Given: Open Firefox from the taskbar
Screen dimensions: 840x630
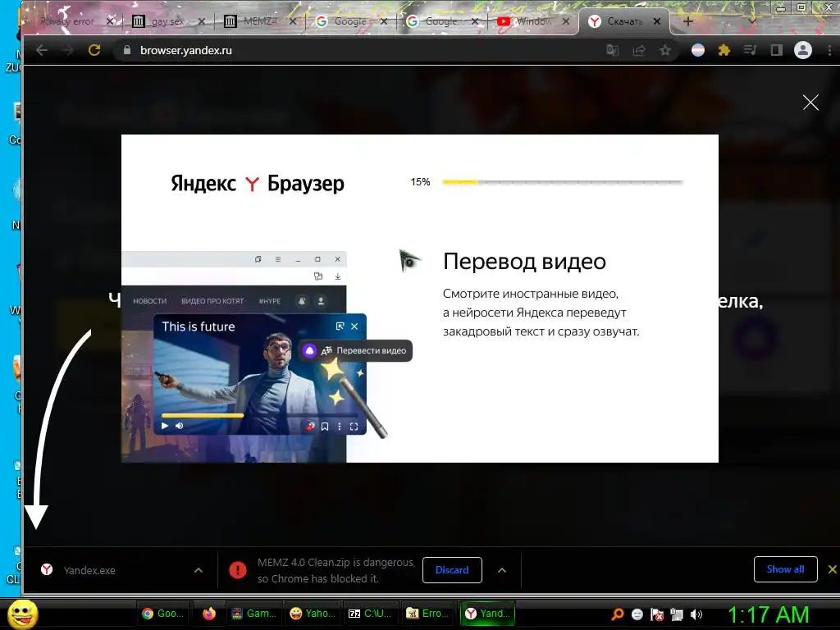Looking at the screenshot, I should pos(209,614).
